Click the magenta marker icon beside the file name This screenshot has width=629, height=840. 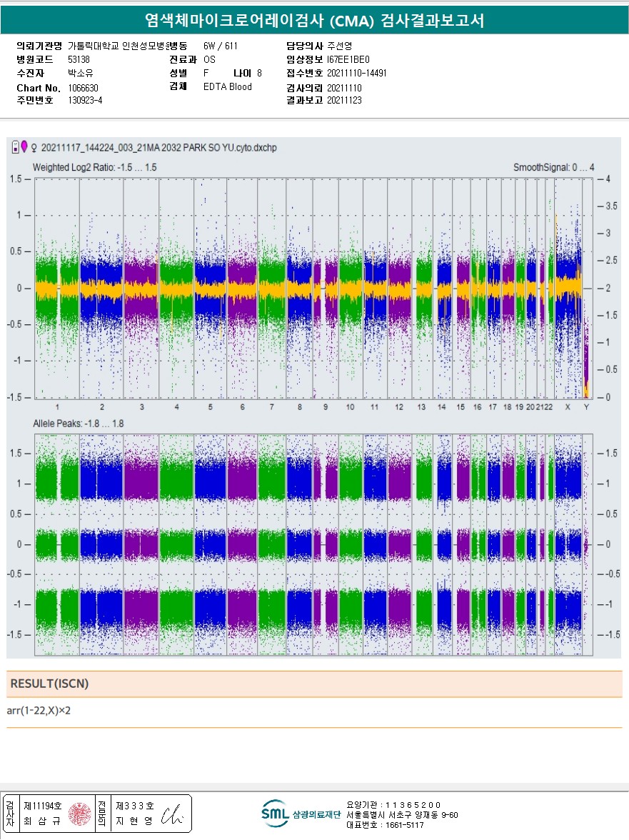[x=24, y=146]
